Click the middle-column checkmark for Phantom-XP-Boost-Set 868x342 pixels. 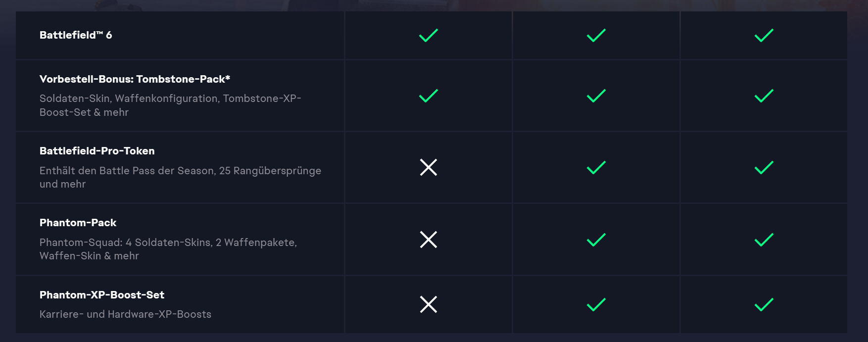(596, 305)
